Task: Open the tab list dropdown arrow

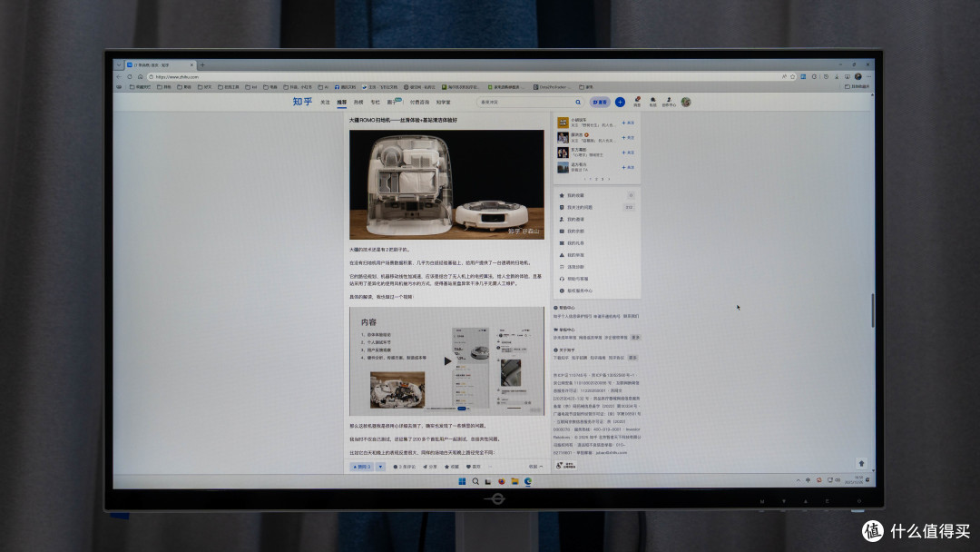Action: pyautogui.click(x=119, y=65)
